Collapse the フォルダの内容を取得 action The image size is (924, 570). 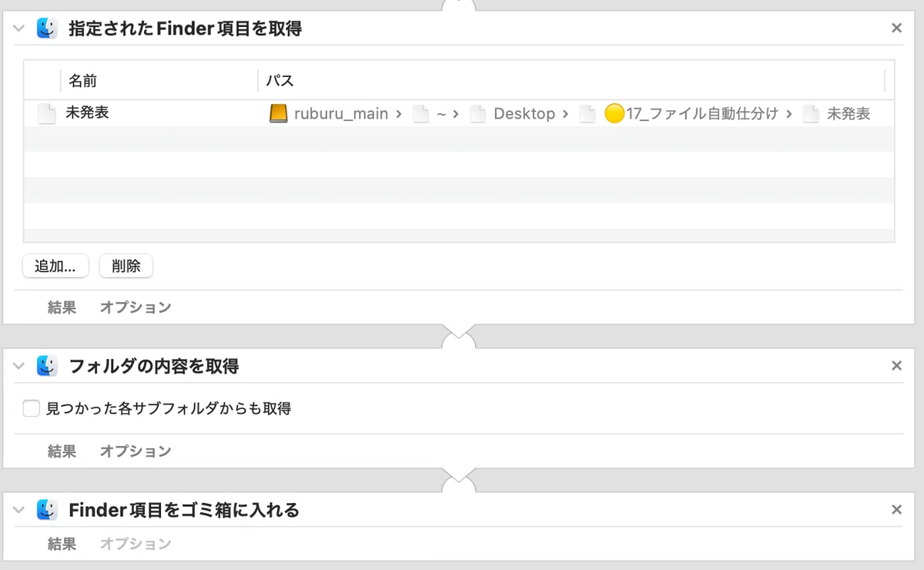pos(19,366)
